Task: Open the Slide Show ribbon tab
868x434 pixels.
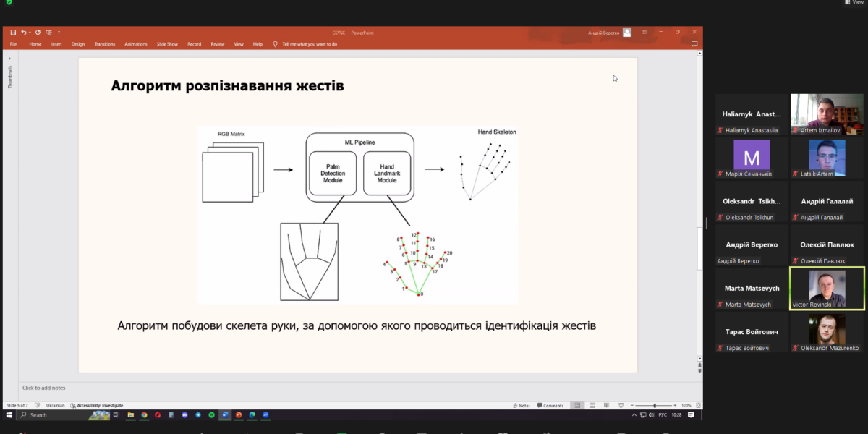Action: pos(167,44)
